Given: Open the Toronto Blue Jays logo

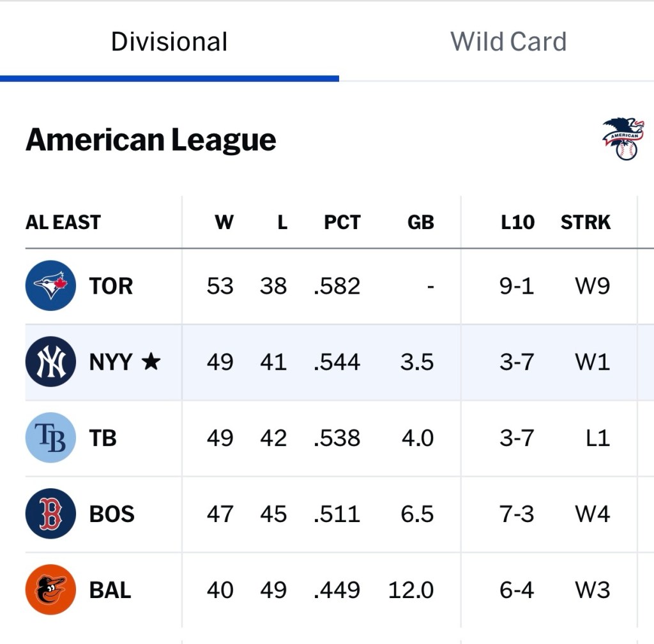Looking at the screenshot, I should (50, 285).
